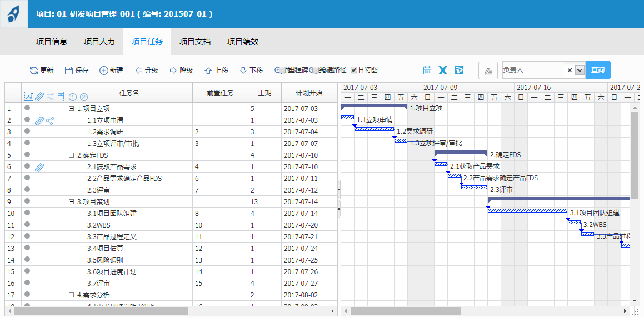Toggle the 里程碑 checkbox
The image size is (644, 318).
coord(282,70)
